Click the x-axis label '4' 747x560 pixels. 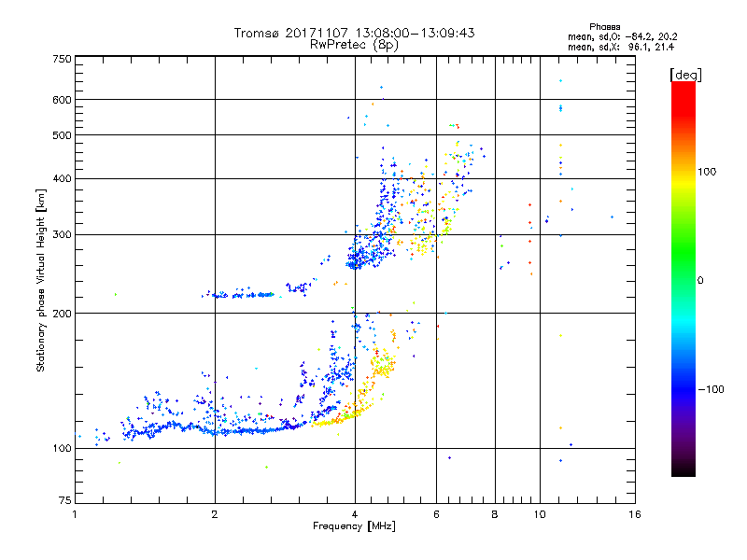pyautogui.click(x=355, y=514)
